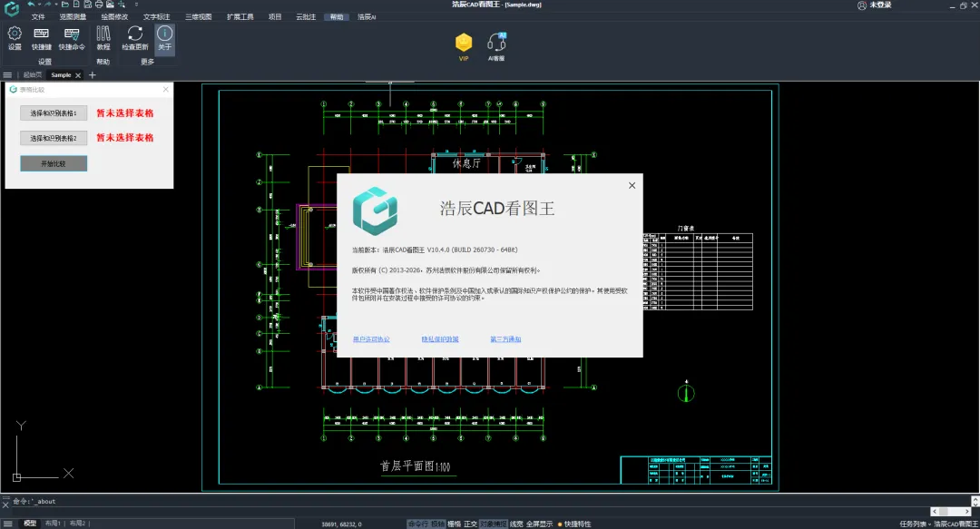Close the Sample drawing tab
Image resolution: width=980 pixels, height=529 pixels.
tap(78, 75)
